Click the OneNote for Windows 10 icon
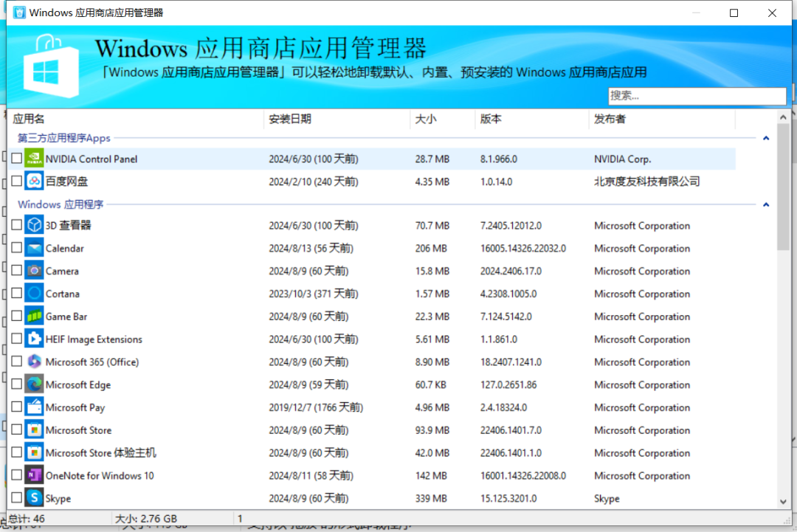797x532 pixels. point(34,475)
